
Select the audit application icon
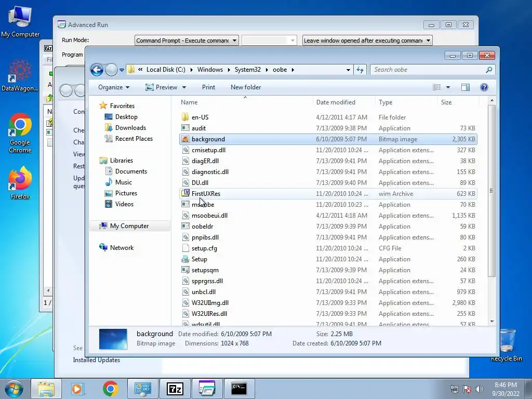(x=185, y=128)
